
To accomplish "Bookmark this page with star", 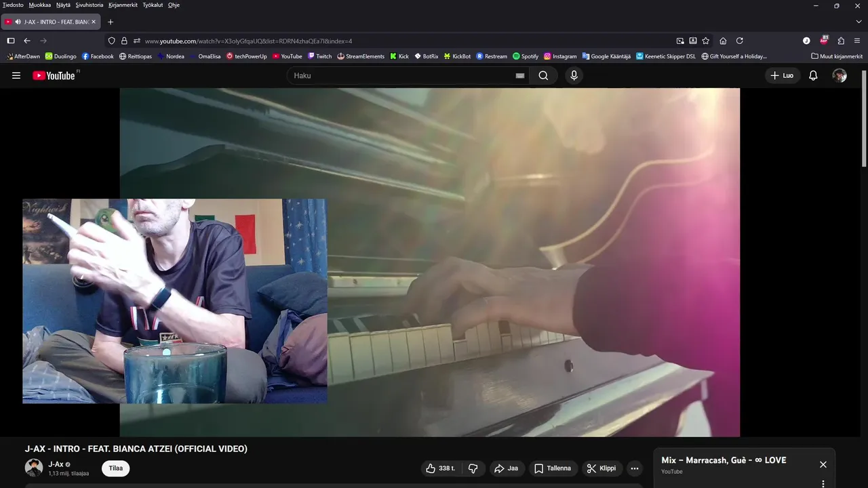I will coord(706,41).
